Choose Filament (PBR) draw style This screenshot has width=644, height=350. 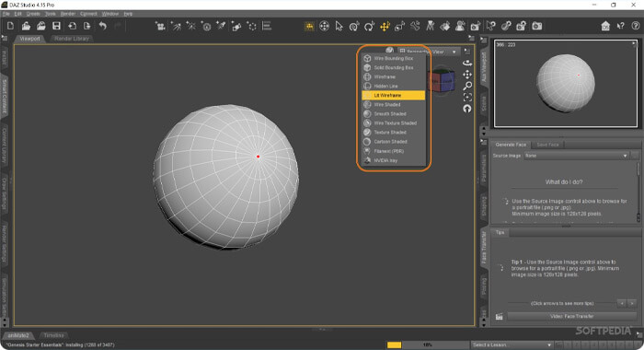pos(394,151)
